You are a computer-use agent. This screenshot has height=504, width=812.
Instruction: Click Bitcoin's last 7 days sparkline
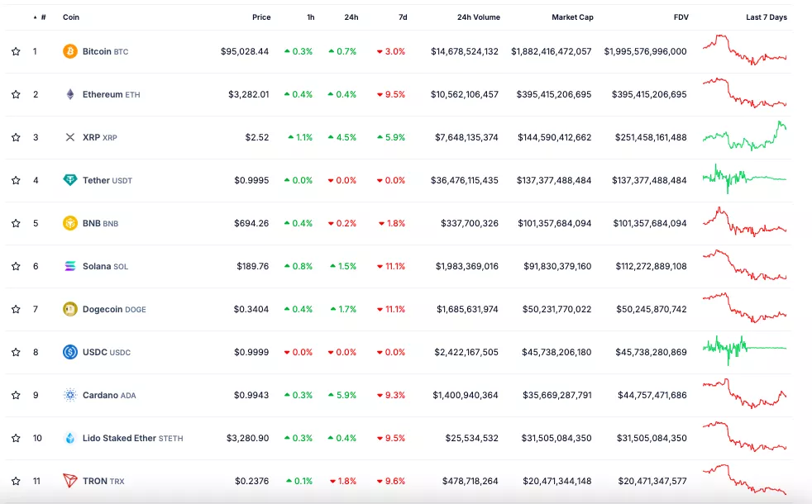pos(744,50)
